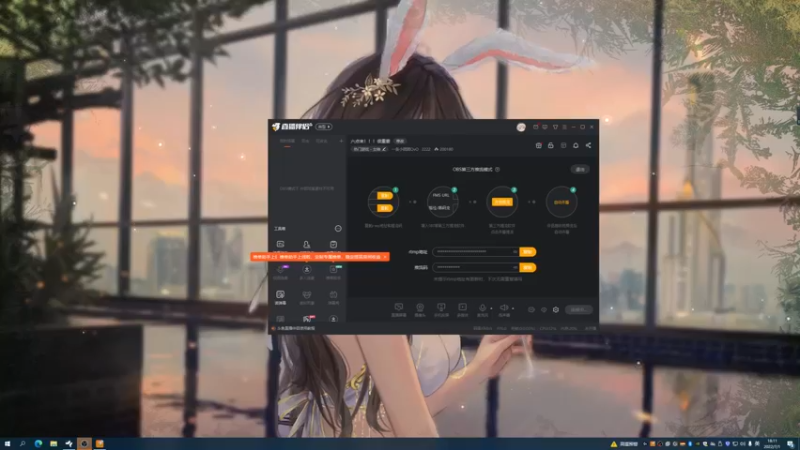
Task: Add a new scene with the plus icon
Action: pyautogui.click(x=341, y=141)
